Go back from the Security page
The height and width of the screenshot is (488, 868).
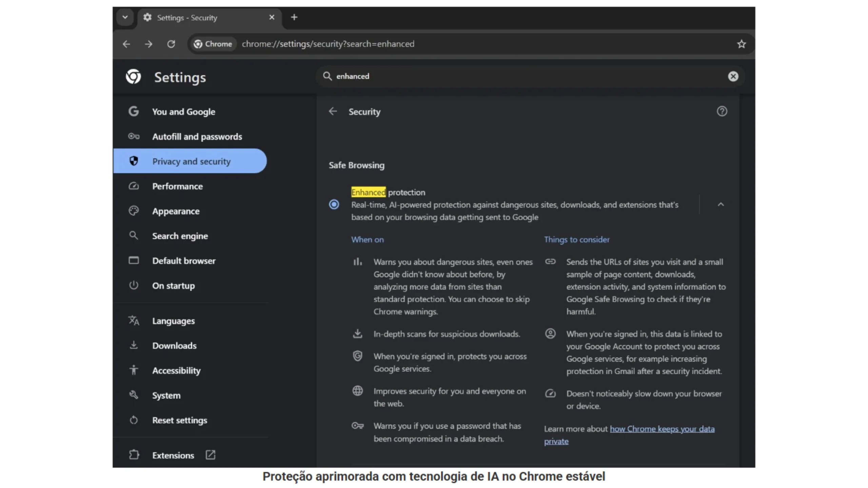[x=333, y=111]
